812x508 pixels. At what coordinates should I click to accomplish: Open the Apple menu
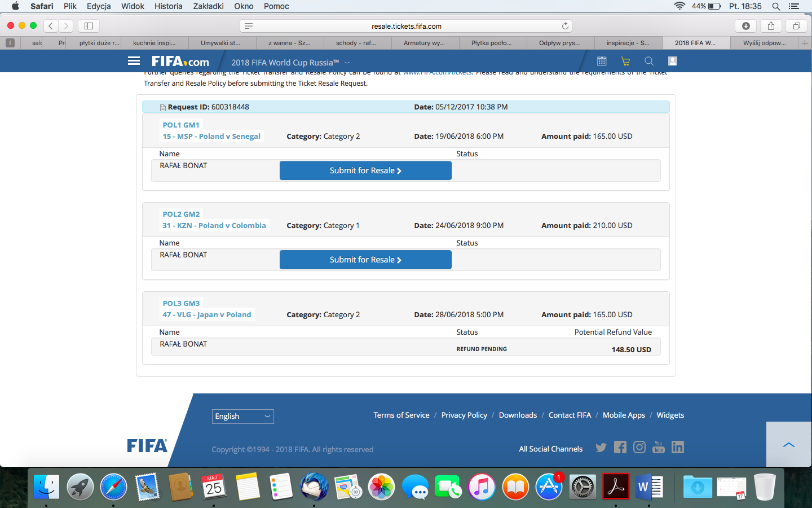click(x=15, y=6)
